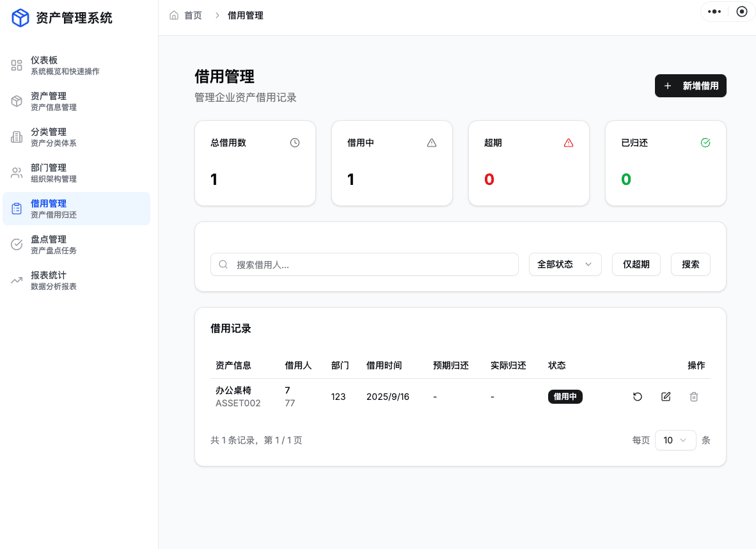
Task: Click the 状态 column header
Action: (557, 365)
